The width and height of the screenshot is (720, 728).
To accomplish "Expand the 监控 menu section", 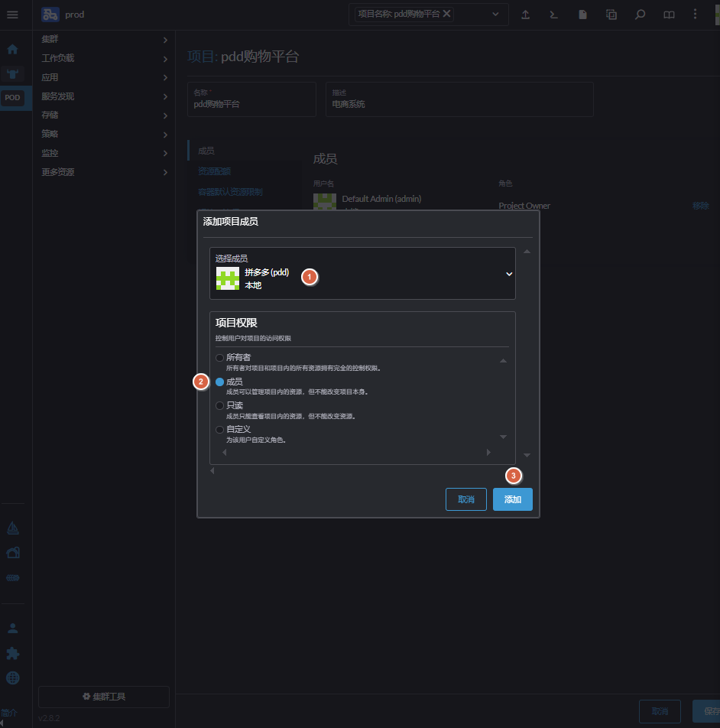I will click(104, 153).
